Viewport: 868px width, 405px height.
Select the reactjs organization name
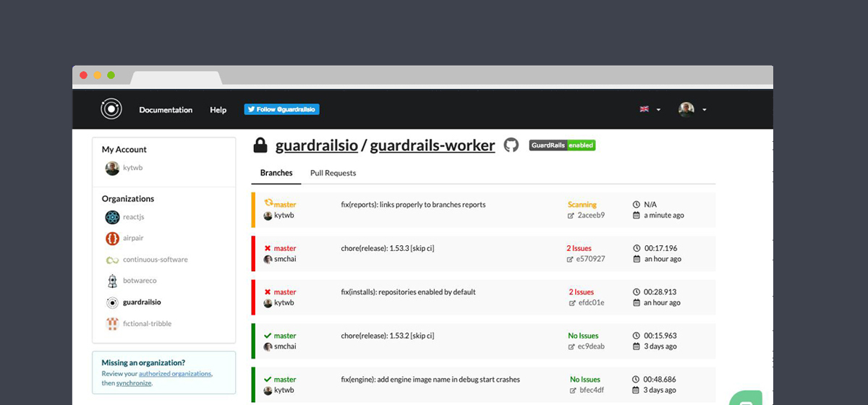[134, 217]
